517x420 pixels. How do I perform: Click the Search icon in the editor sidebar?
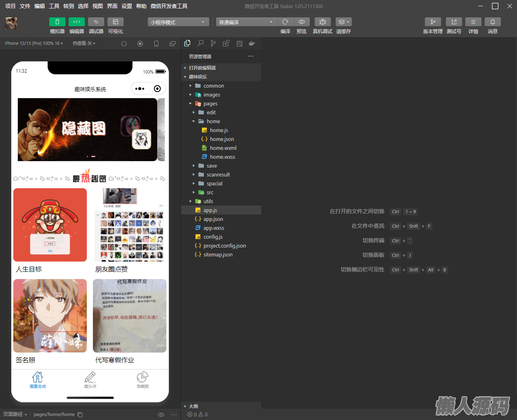200,43
